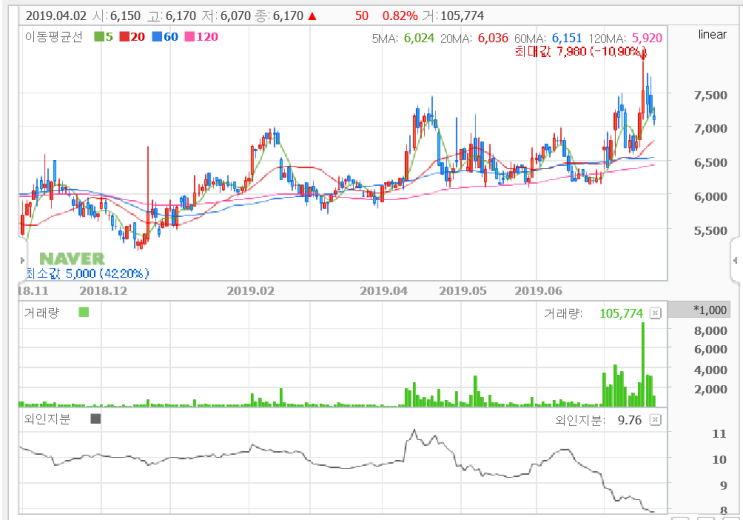743x520 pixels.
Task: Click the 2018.12 date axis label
Action: [103, 291]
